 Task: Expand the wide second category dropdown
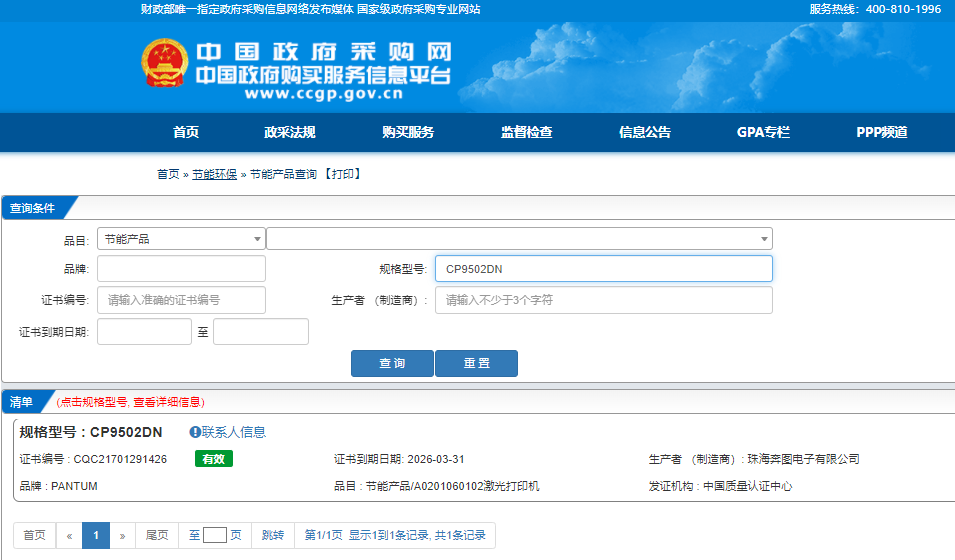tap(519, 239)
